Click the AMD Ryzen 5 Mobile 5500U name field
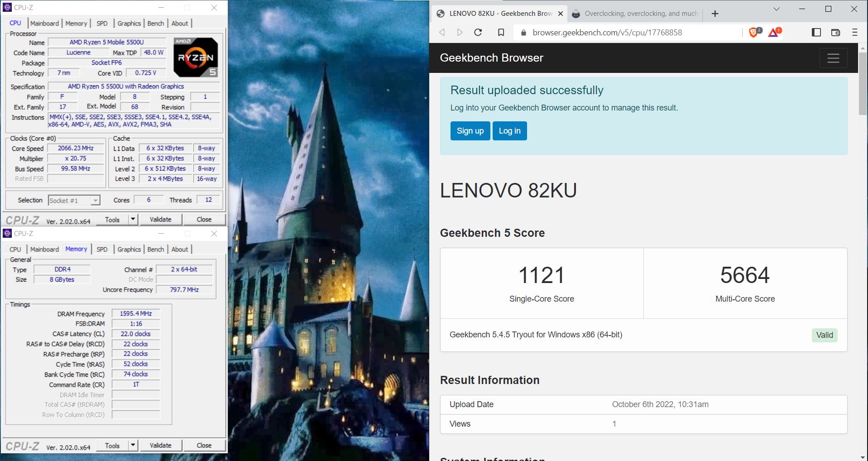This screenshot has width=868, height=461. (x=107, y=42)
